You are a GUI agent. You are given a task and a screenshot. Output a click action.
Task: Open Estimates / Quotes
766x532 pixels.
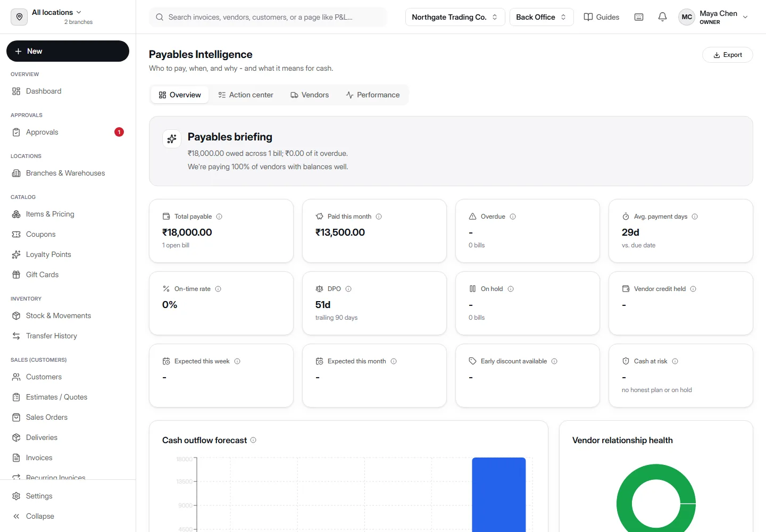[68, 397]
